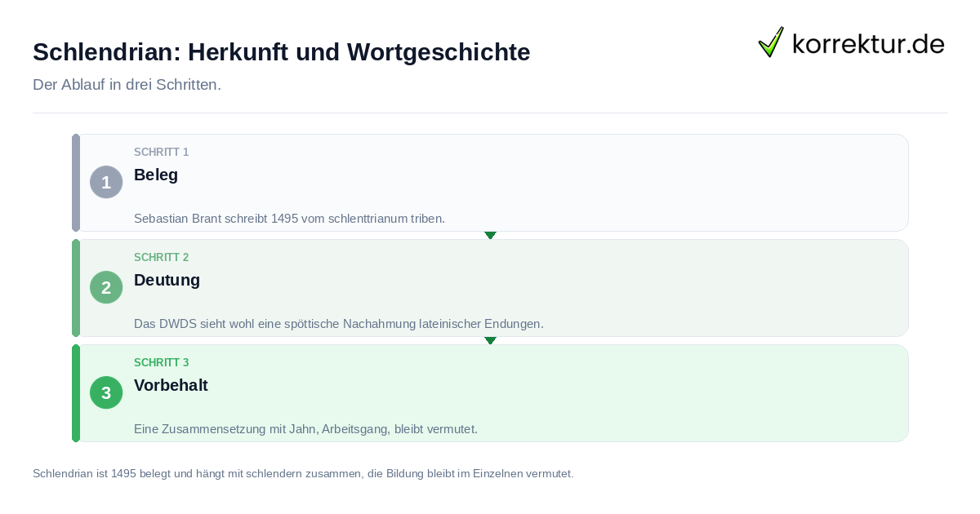Click the arrow between Deutung and Vorbehalt
The width and height of the screenshot is (980, 514).
(x=490, y=340)
